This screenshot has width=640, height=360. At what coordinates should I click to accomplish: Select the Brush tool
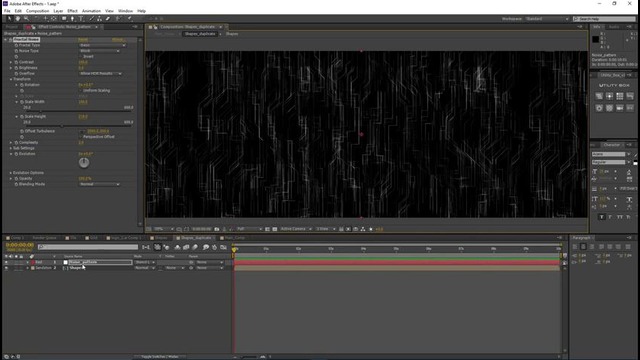coord(91,19)
